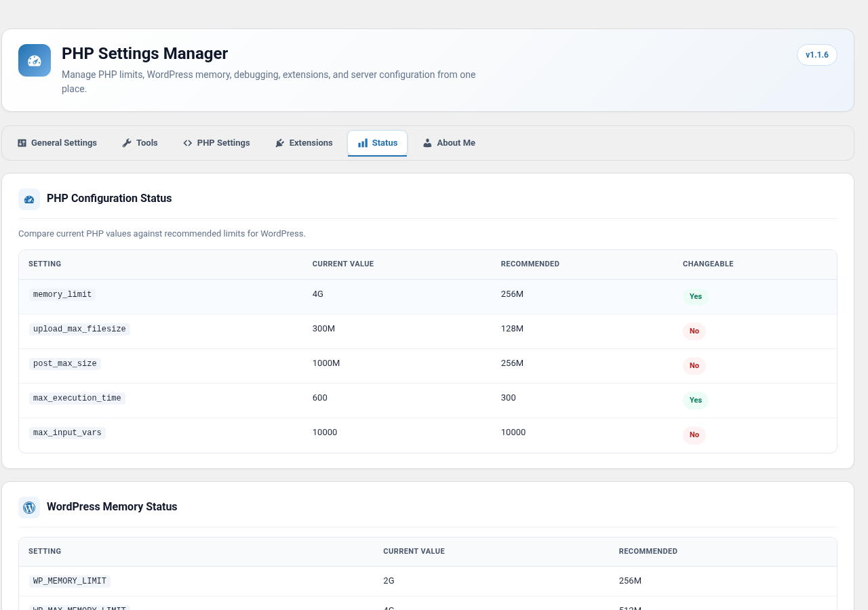Image resolution: width=868 pixels, height=610 pixels.
Task: Click the About Me person icon
Action: (x=427, y=143)
